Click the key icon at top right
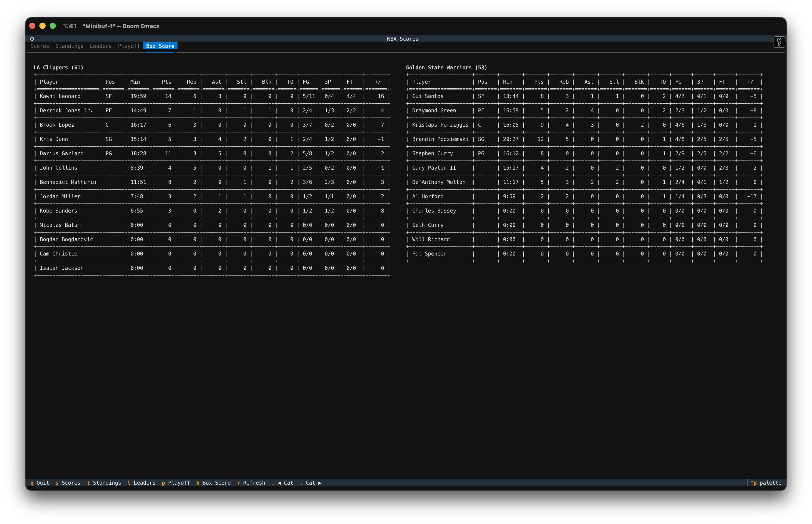 coord(779,42)
